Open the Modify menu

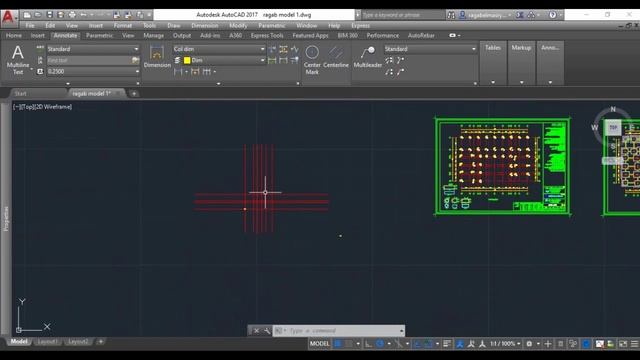pos(238,25)
